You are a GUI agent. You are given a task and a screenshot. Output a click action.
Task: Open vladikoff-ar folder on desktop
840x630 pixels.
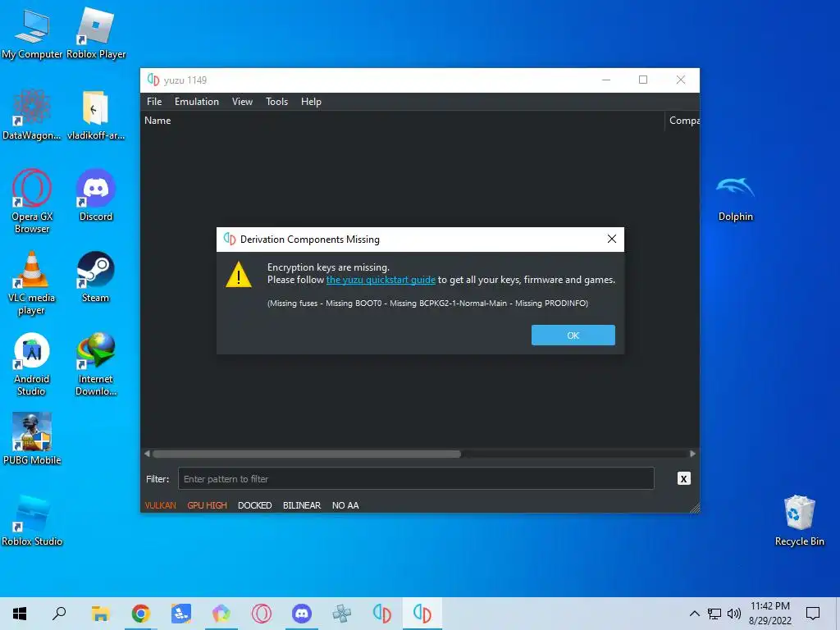point(96,115)
